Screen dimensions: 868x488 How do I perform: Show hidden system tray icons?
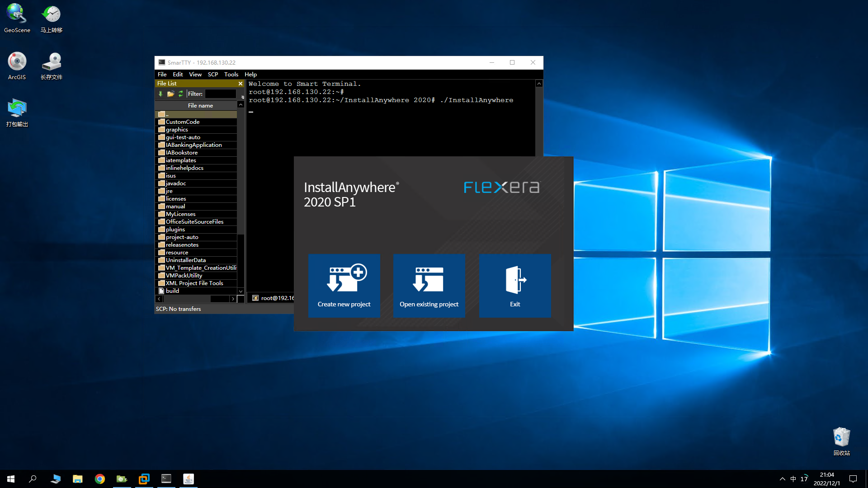tap(782, 479)
